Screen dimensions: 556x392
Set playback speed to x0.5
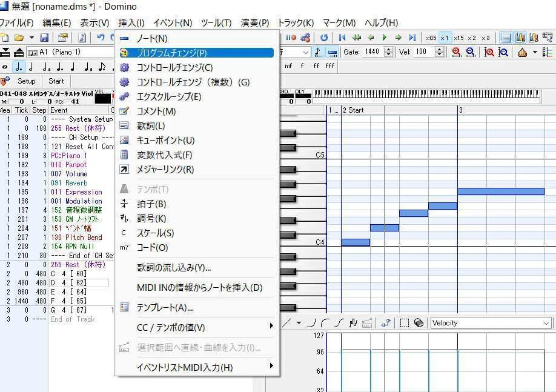click(x=431, y=38)
